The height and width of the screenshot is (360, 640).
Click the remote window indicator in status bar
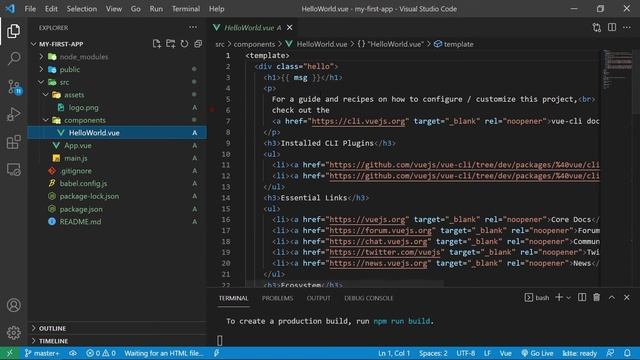coord(9,353)
